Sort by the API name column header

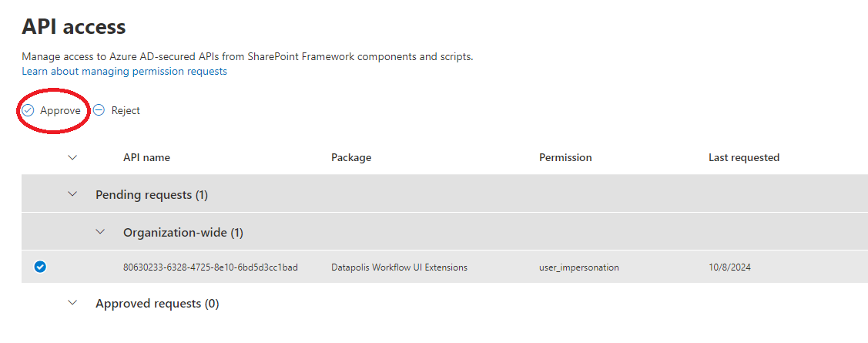click(146, 157)
